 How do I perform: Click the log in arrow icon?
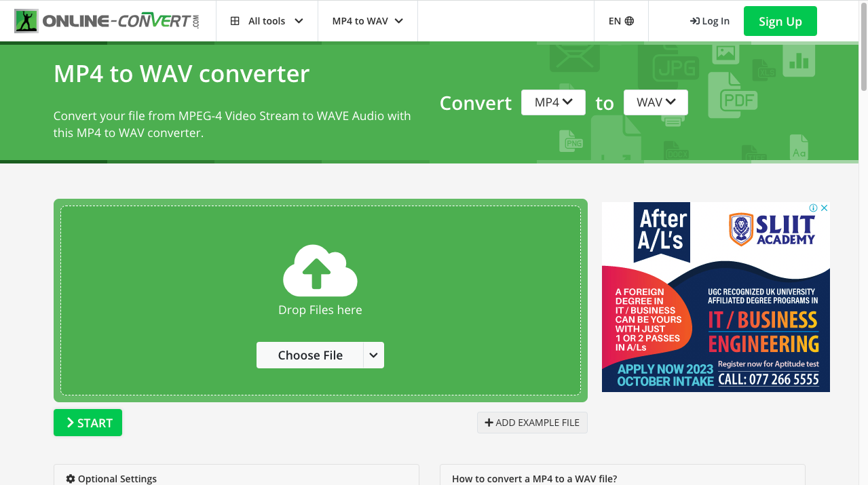(694, 21)
